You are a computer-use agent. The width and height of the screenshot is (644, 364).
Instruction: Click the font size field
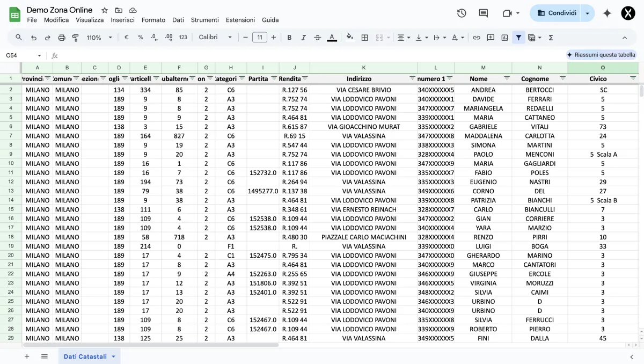260,38
